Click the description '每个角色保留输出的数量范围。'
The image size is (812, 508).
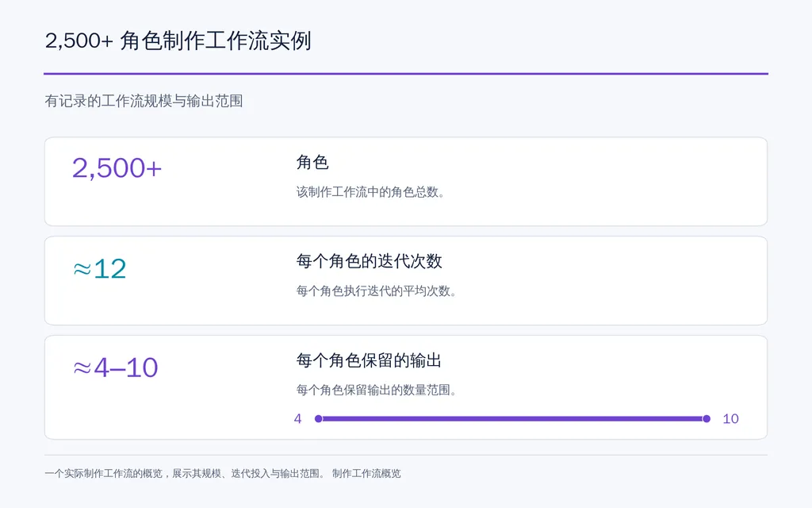[x=376, y=390]
